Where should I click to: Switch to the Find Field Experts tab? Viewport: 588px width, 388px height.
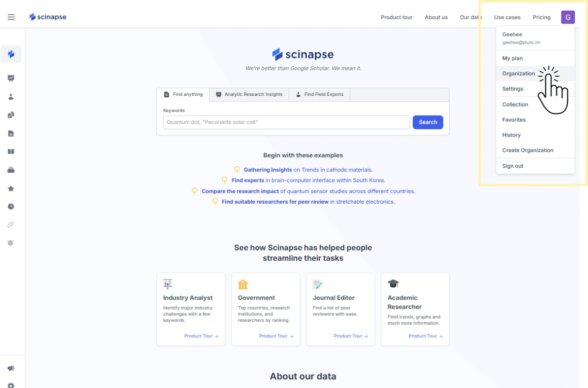point(320,94)
